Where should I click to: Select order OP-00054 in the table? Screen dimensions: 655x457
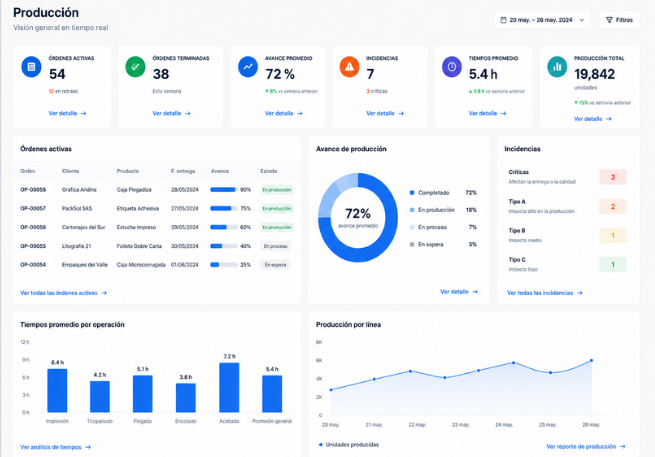point(33,265)
